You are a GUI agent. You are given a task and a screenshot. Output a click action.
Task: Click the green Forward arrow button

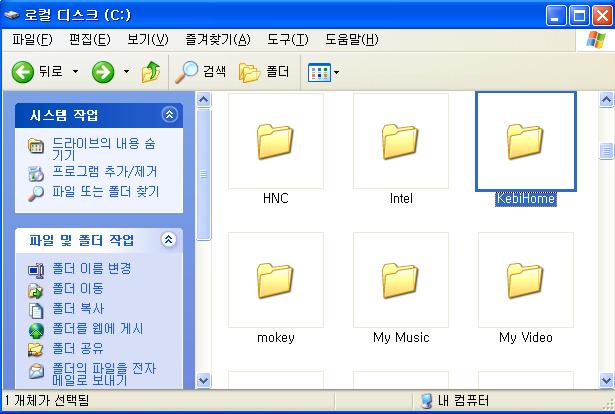click(x=102, y=72)
